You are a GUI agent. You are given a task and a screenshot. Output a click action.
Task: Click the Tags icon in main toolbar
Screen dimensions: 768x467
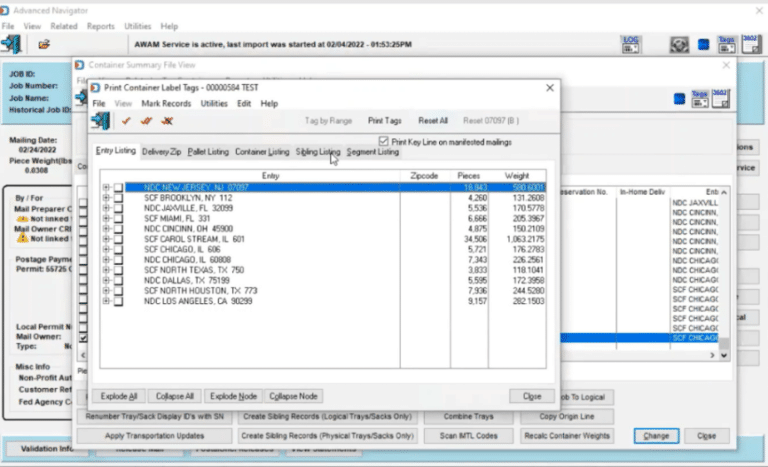pyautogui.click(x=726, y=44)
